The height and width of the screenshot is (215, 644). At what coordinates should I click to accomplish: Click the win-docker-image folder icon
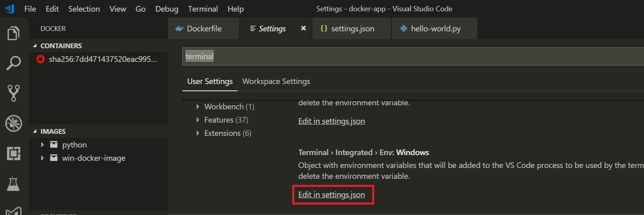point(54,158)
